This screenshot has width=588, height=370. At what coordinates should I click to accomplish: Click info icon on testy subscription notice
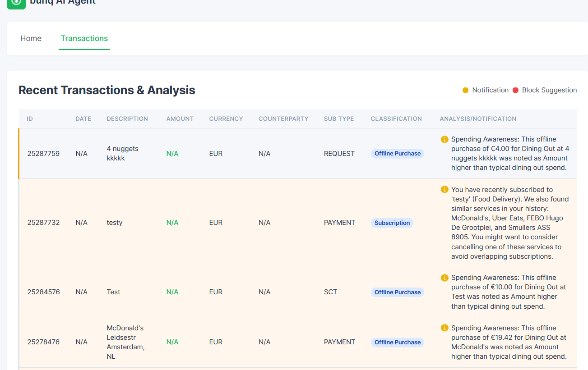click(444, 190)
